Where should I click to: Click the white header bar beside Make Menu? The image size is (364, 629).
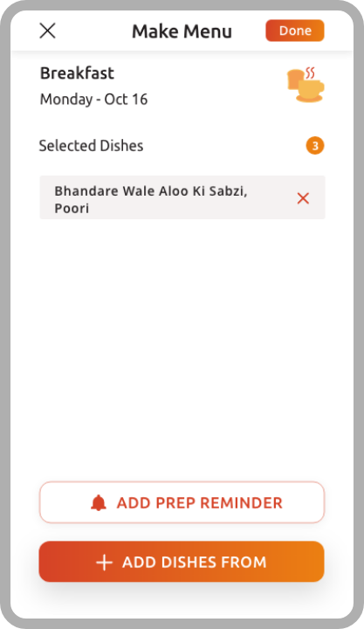click(x=94, y=31)
